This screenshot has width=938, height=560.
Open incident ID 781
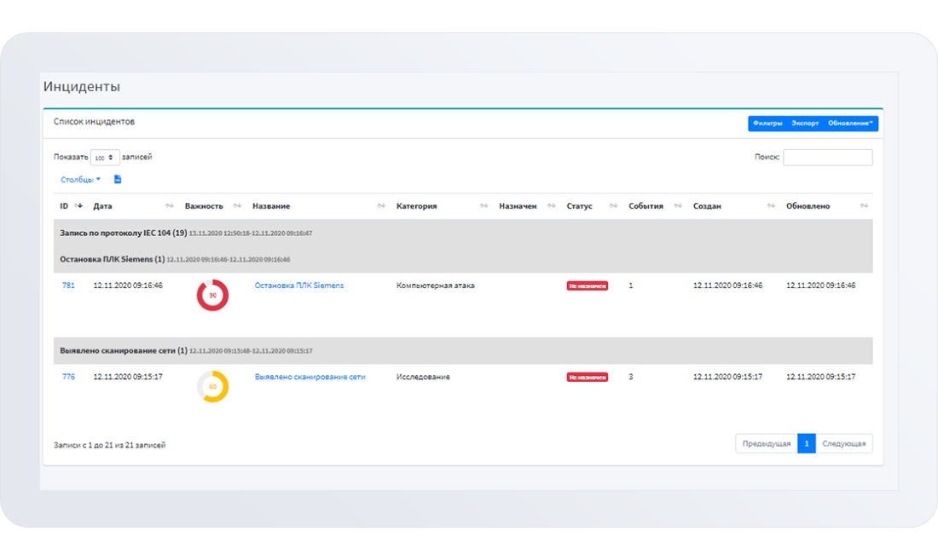click(68, 286)
